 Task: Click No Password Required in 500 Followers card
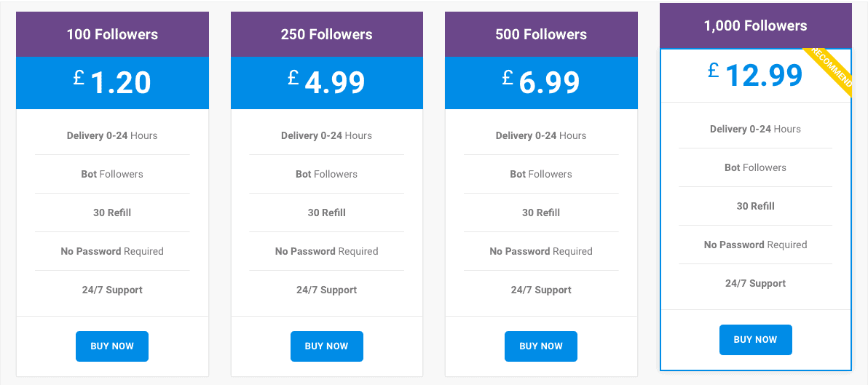[541, 251]
